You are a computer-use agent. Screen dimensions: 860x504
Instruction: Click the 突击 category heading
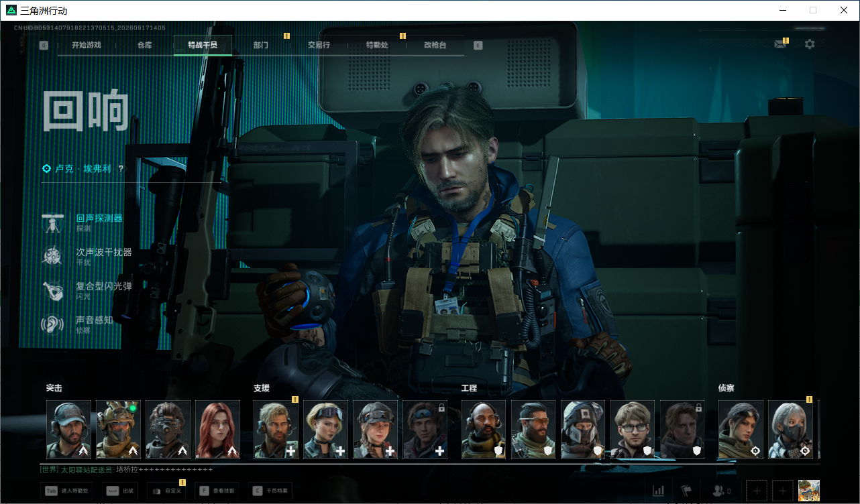pos(54,388)
